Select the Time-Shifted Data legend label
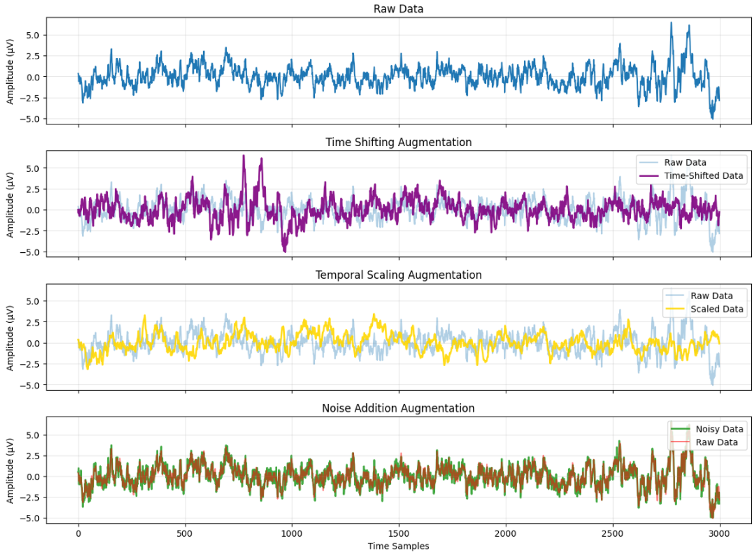The image size is (756, 556). pyautogui.click(x=704, y=176)
